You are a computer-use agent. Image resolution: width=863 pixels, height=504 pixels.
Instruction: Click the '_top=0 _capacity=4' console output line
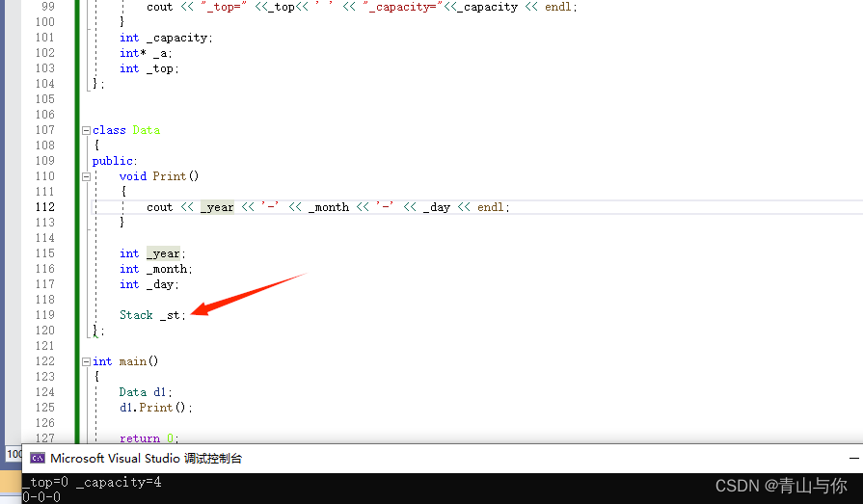click(x=92, y=483)
